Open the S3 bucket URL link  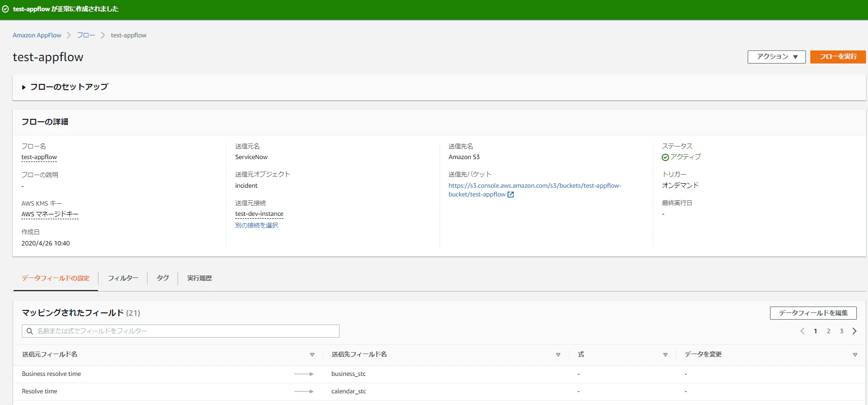(535, 190)
